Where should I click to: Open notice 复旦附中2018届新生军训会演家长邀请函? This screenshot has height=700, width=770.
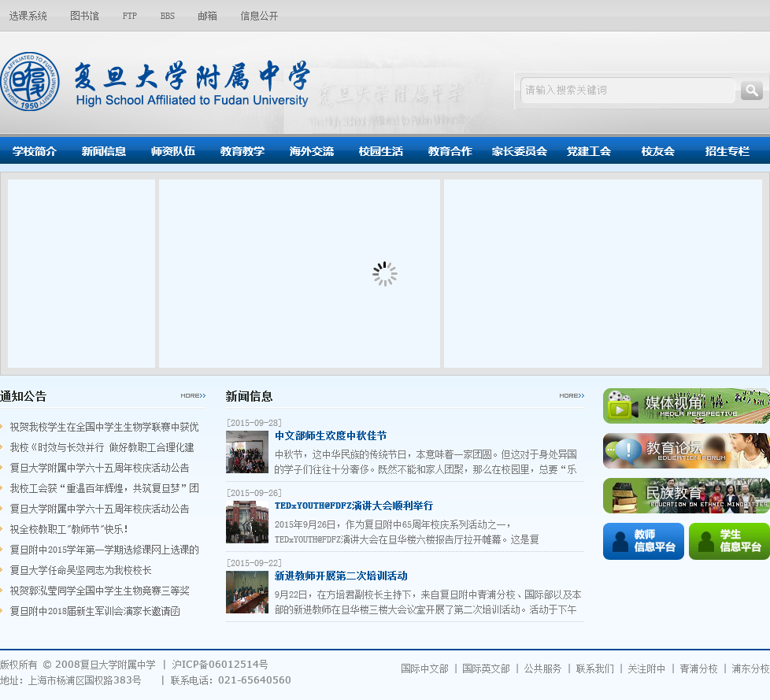[x=94, y=611]
